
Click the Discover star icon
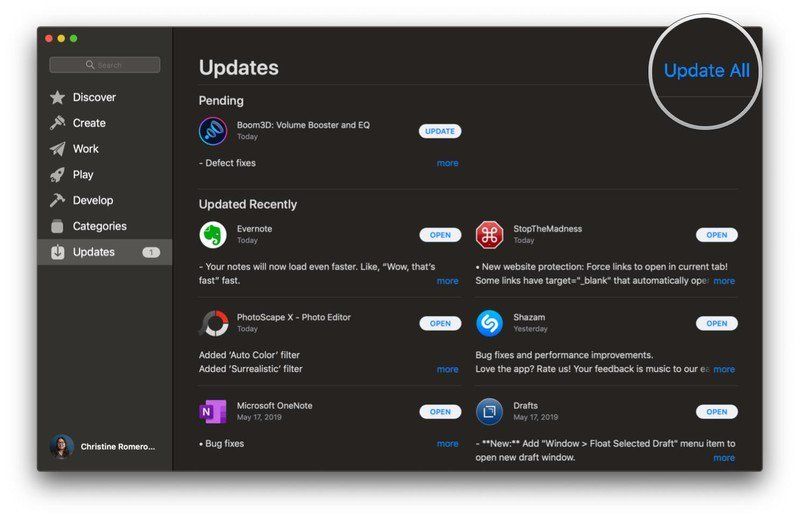(58, 97)
